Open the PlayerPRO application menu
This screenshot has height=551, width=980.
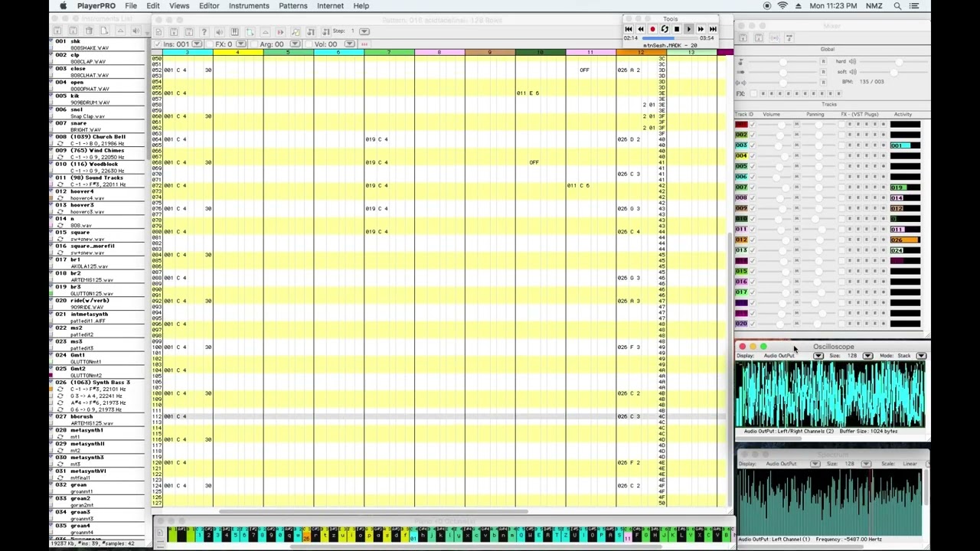pos(96,6)
